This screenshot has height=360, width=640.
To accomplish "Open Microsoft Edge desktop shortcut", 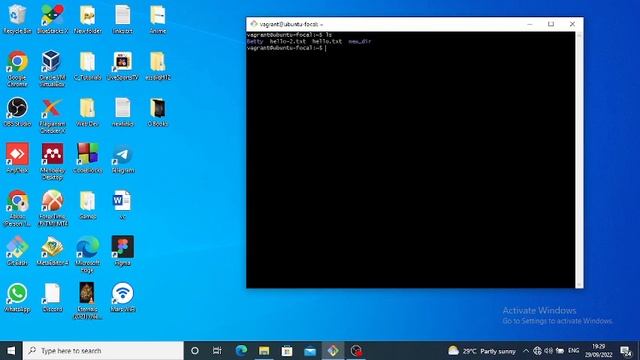I will click(87, 254).
